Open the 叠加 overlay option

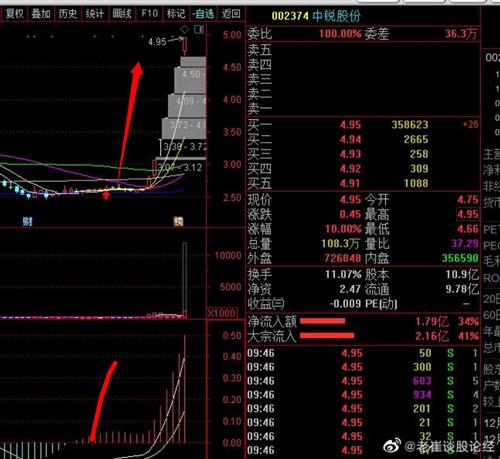point(41,14)
